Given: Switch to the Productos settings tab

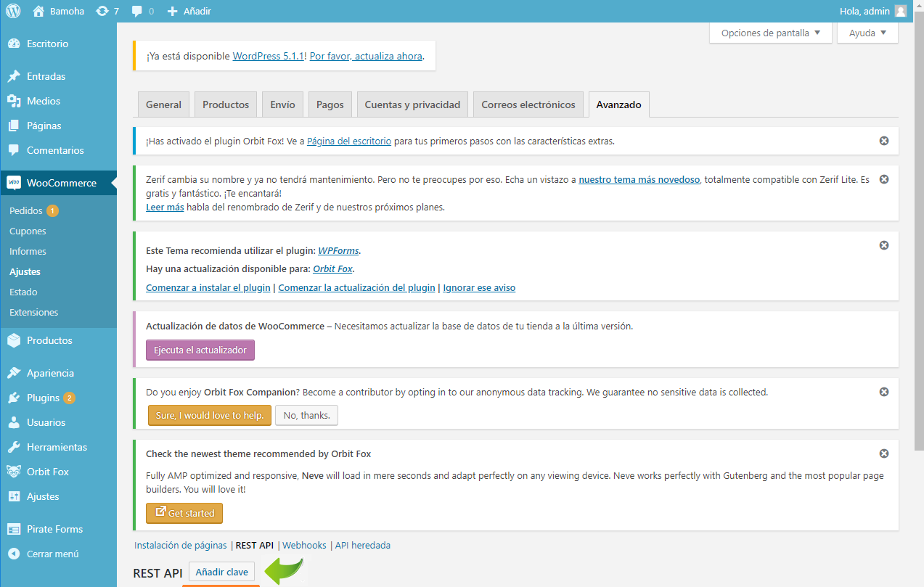Looking at the screenshot, I should (226, 104).
